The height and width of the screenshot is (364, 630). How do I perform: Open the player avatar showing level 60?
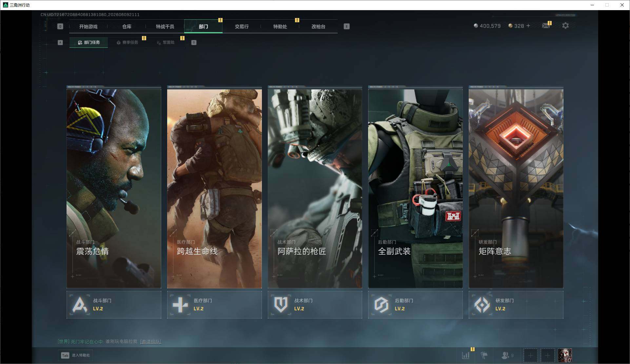point(565,355)
